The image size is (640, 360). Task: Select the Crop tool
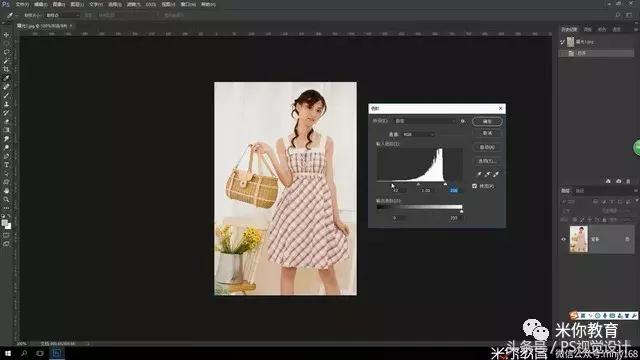[x=6, y=69]
